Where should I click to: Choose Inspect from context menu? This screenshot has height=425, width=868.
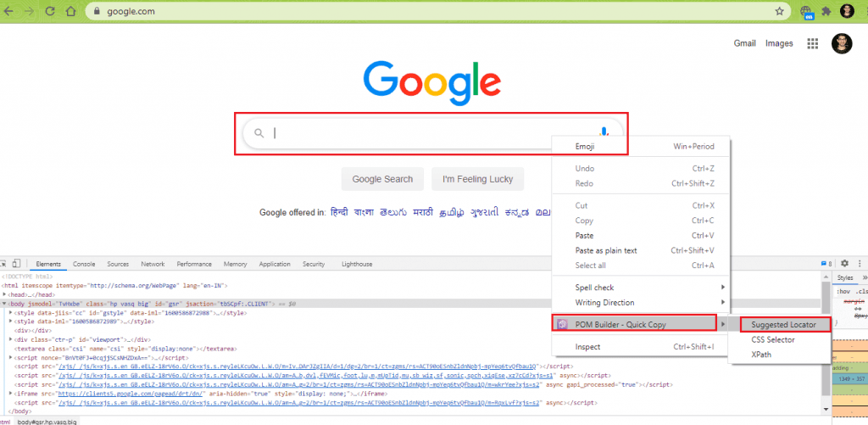pos(642,347)
